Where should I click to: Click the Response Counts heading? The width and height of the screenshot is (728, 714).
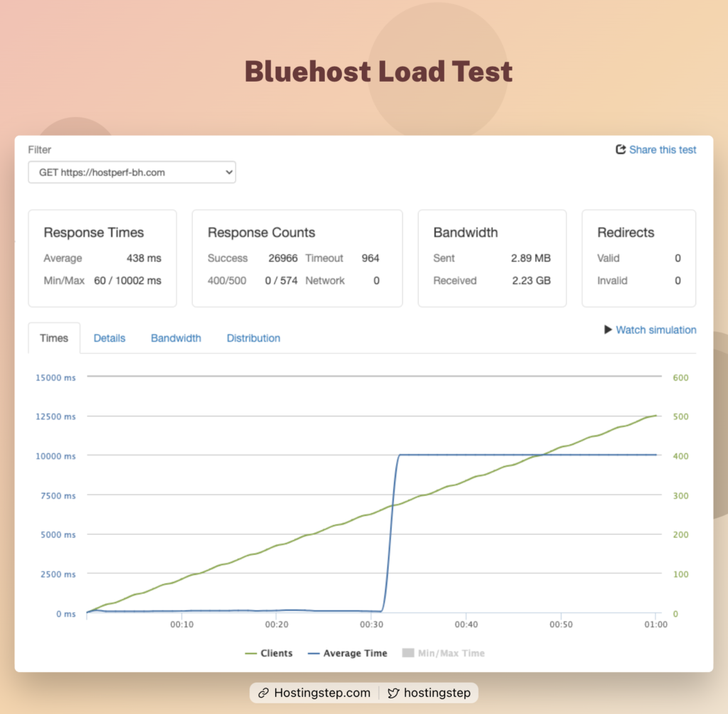(262, 232)
